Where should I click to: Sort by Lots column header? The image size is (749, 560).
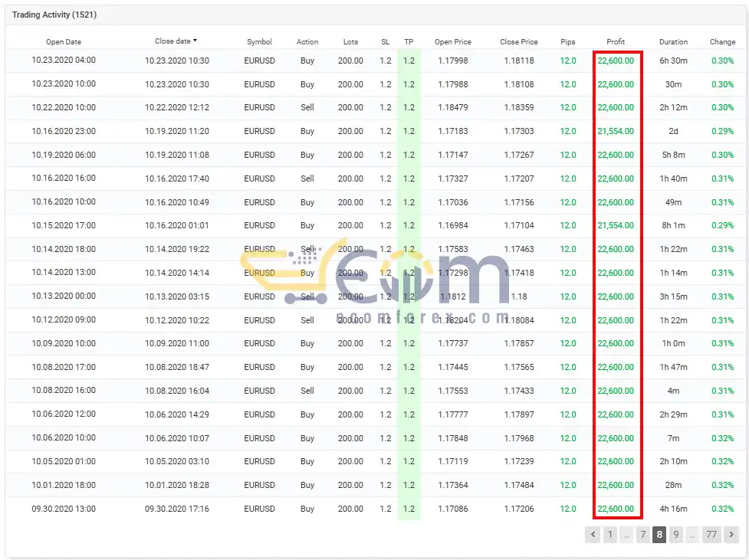click(350, 41)
